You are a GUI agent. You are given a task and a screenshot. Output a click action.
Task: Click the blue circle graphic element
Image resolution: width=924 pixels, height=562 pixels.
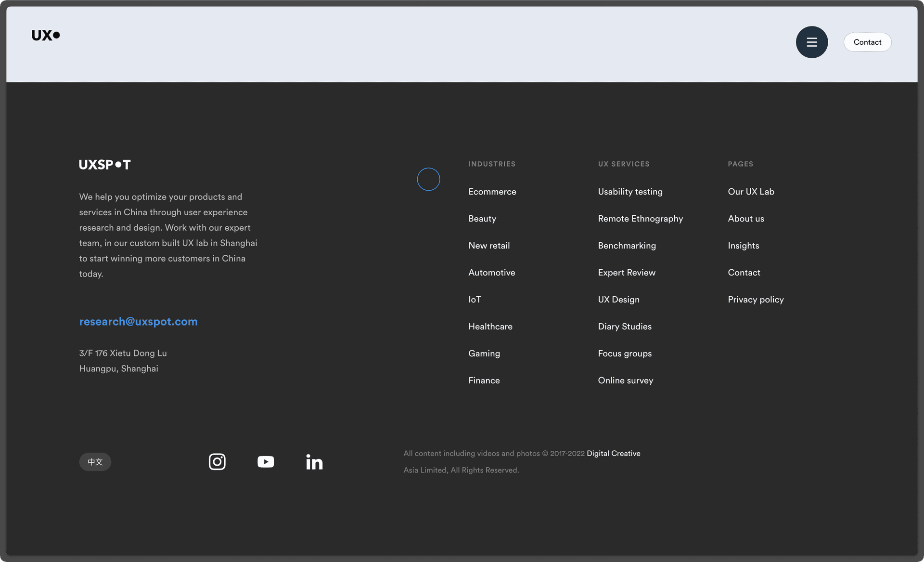(428, 179)
